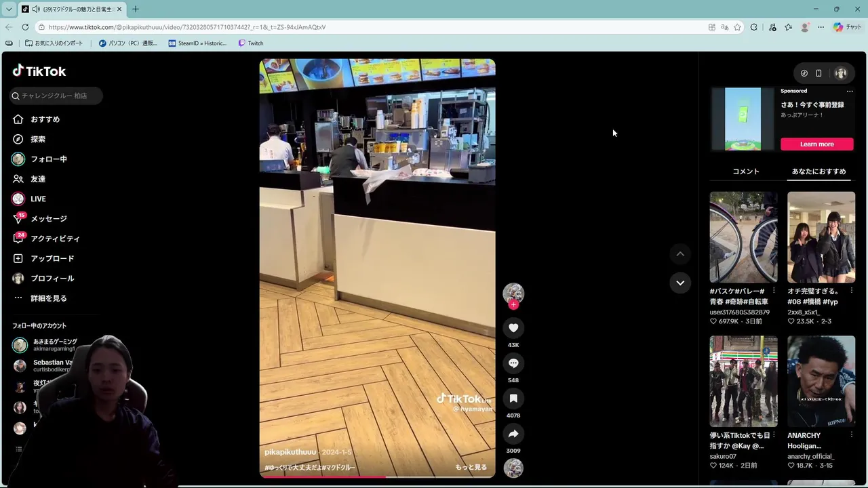Open sponsored ad options three dots

click(x=850, y=91)
